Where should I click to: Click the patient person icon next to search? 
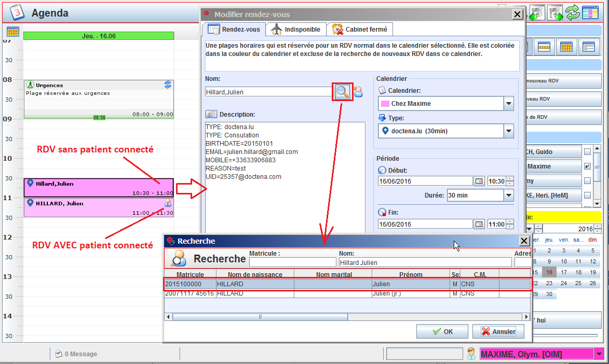coord(358,92)
